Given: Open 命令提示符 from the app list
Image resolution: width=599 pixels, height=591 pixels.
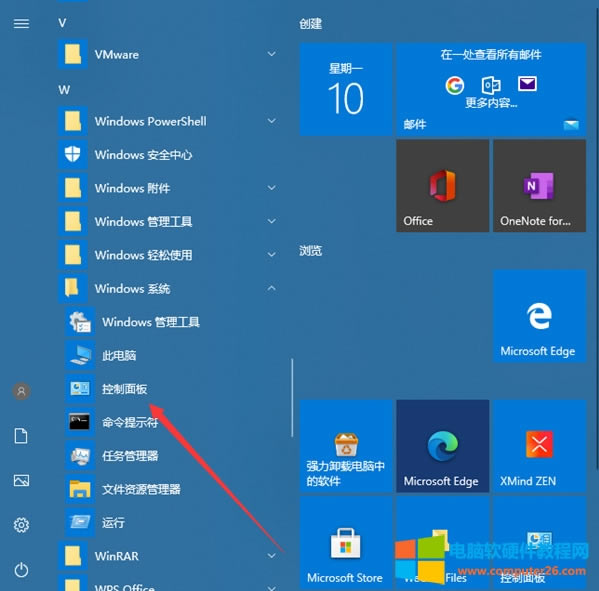Looking at the screenshot, I should point(170,422).
